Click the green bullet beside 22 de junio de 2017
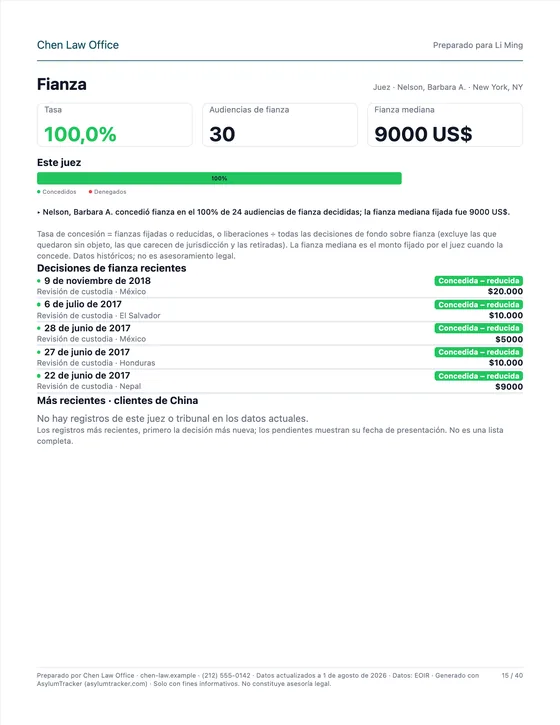 pos(39,376)
